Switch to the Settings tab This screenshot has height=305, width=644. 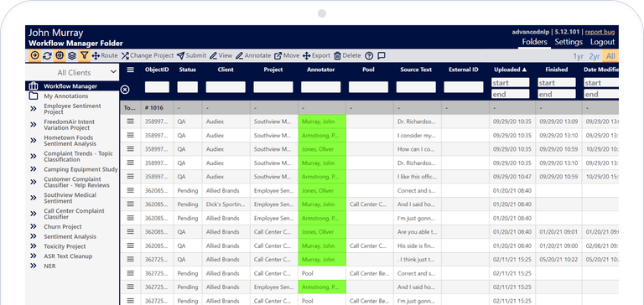pos(569,42)
